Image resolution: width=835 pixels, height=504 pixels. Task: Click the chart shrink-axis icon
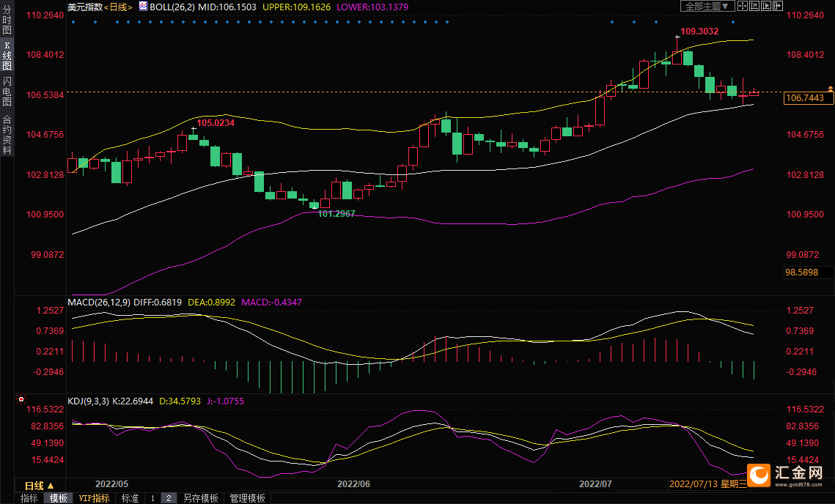pyautogui.click(x=754, y=6)
